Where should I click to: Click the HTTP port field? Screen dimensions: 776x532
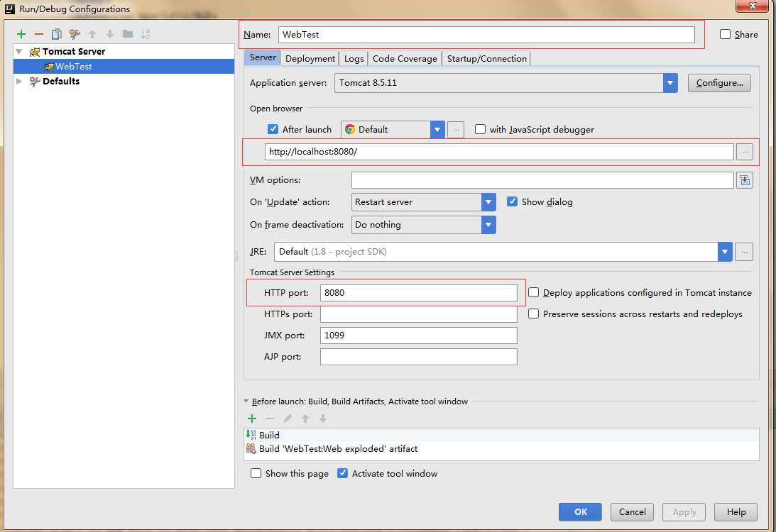click(x=419, y=293)
